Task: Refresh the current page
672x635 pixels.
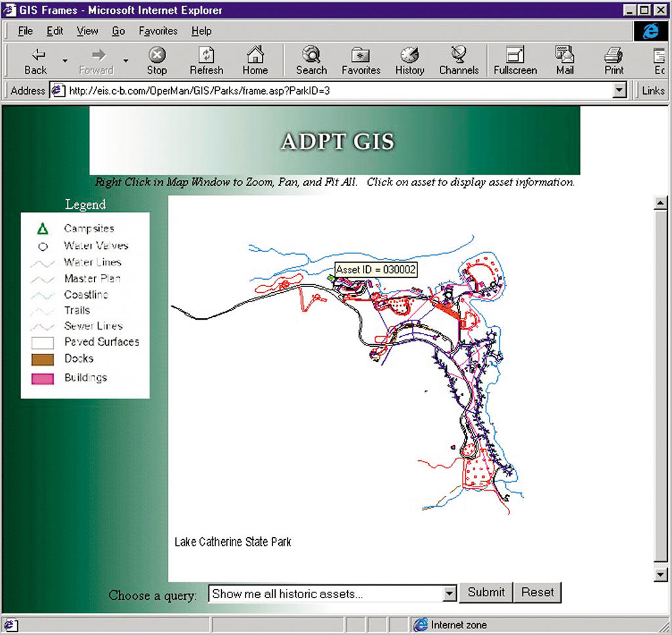Action: (x=207, y=61)
